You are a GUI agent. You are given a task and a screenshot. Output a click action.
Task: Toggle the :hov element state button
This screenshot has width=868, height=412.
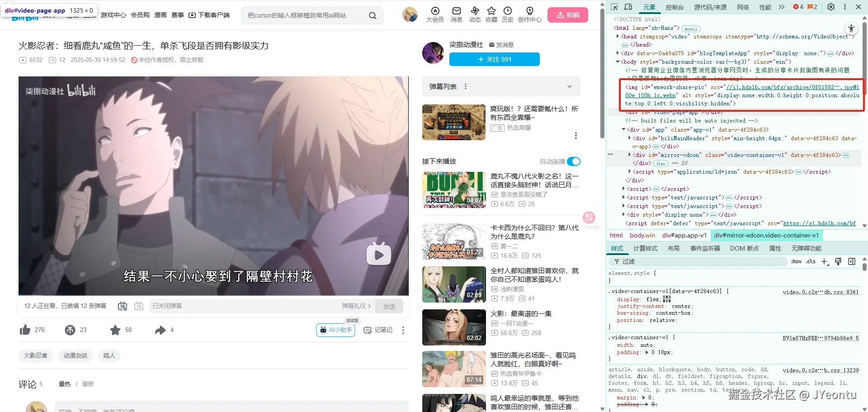tap(796, 261)
